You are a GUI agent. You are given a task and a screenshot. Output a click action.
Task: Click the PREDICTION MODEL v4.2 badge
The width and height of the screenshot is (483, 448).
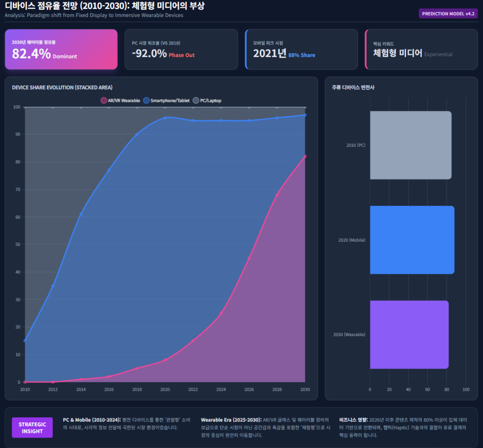pos(448,14)
